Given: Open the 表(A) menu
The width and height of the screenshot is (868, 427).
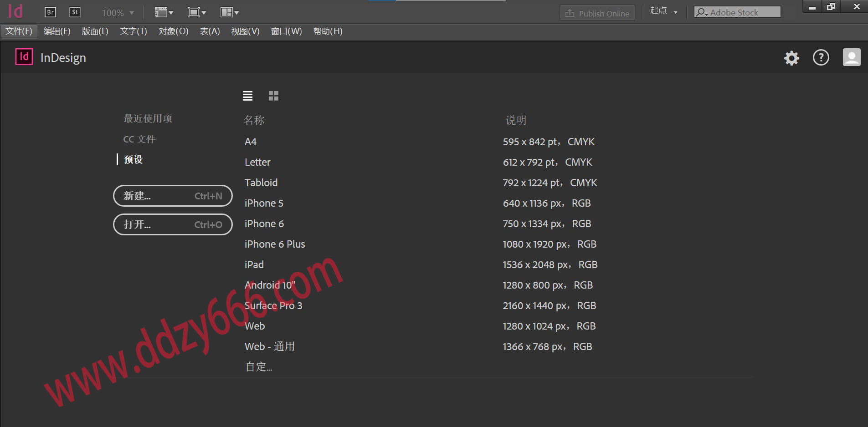Looking at the screenshot, I should coord(210,31).
